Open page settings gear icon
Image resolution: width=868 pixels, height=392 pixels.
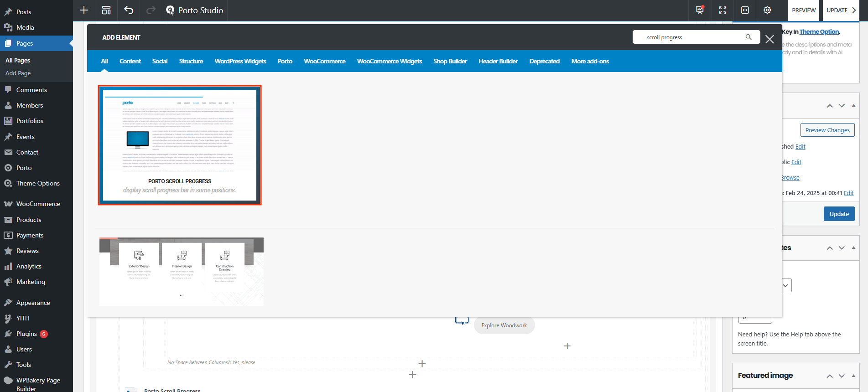click(767, 10)
